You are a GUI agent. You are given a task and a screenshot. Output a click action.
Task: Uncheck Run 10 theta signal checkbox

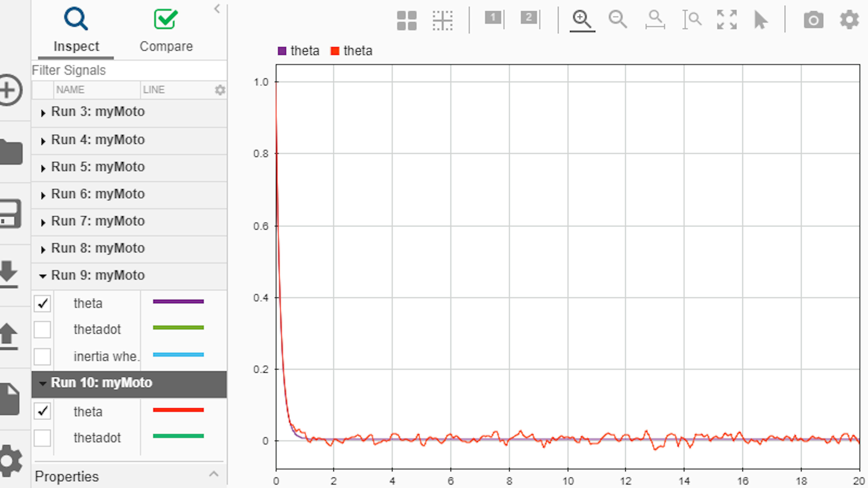[42, 411]
